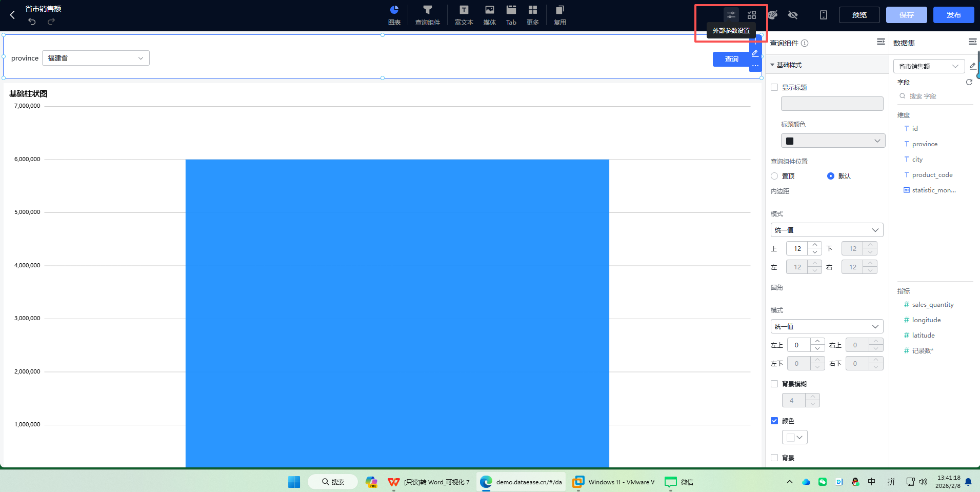Open the 图表 chart menu
Screen dimensions: 980x492
(x=394, y=15)
